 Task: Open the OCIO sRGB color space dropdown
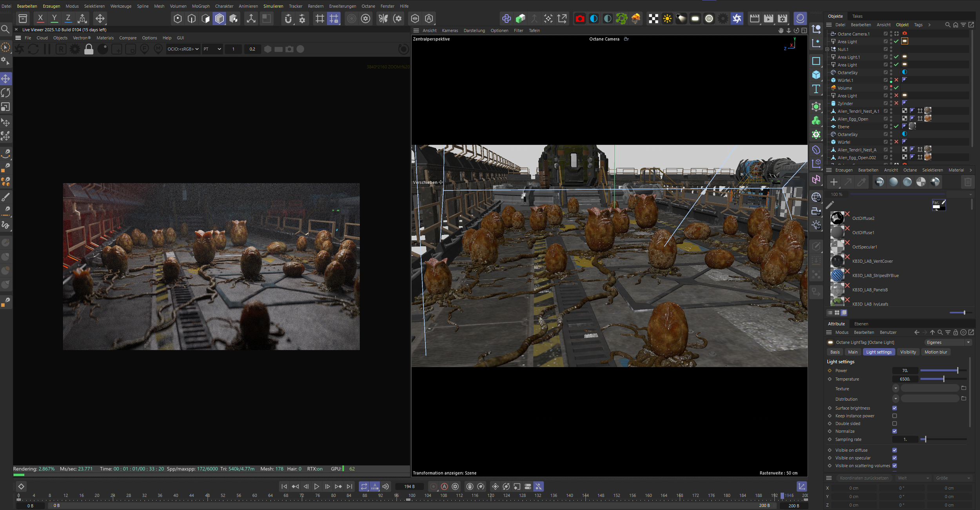point(183,49)
